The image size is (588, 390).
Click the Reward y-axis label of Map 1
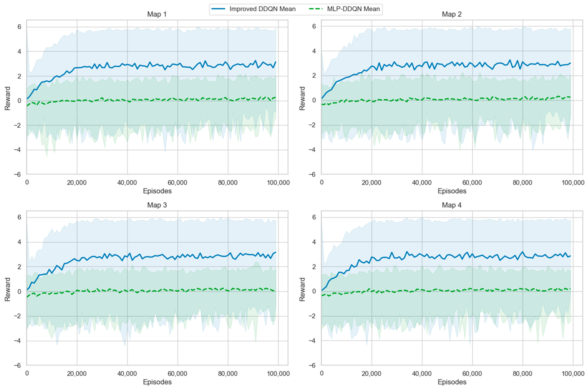click(7, 99)
